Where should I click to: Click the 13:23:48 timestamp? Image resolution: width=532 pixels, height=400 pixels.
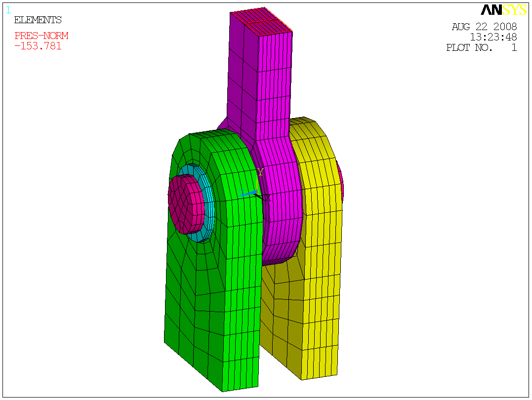(493, 37)
